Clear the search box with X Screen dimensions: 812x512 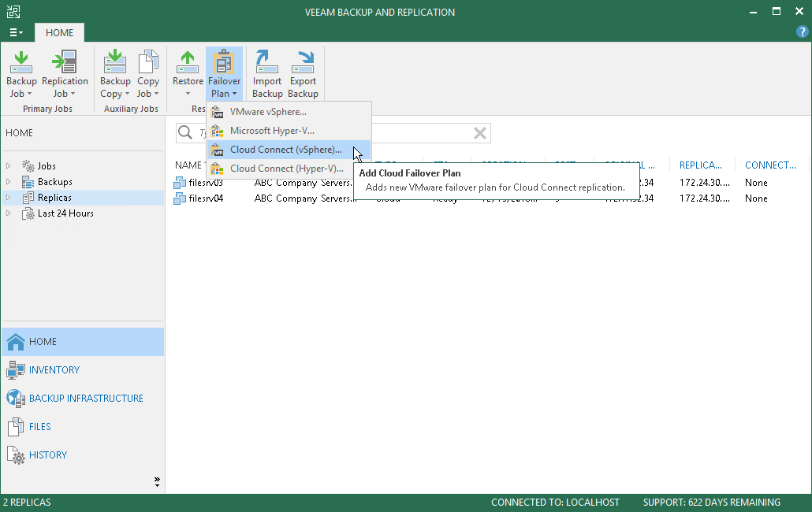pos(480,133)
